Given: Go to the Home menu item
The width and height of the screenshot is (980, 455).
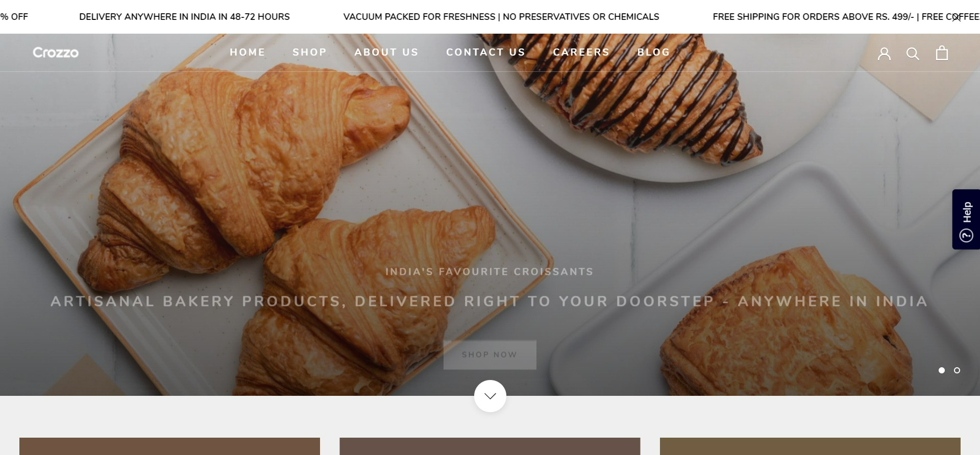Looking at the screenshot, I should point(248,52).
